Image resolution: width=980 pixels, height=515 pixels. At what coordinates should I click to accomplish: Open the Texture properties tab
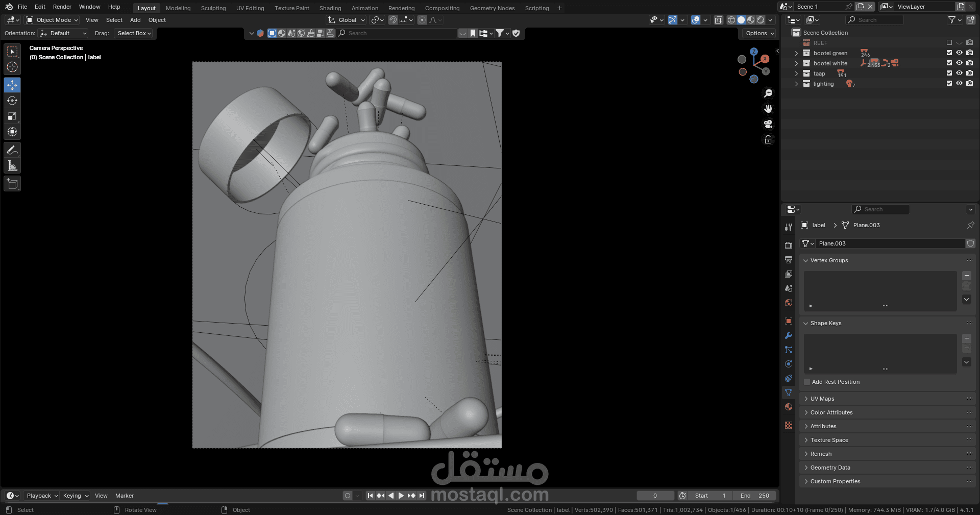click(789, 425)
